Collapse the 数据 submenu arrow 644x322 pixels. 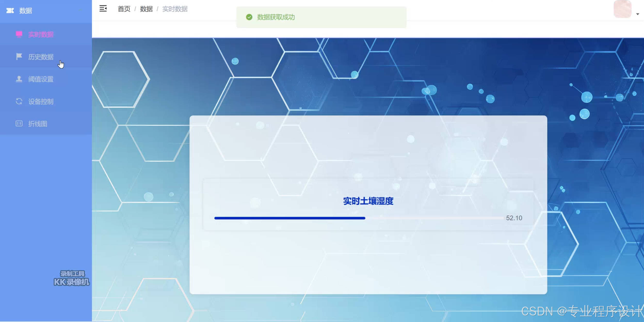[x=81, y=11]
